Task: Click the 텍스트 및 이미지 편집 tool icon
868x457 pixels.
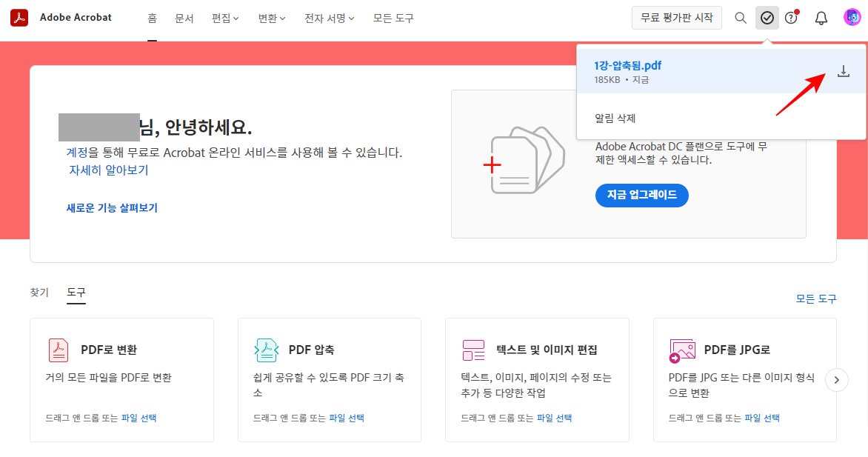Action: 474,349
